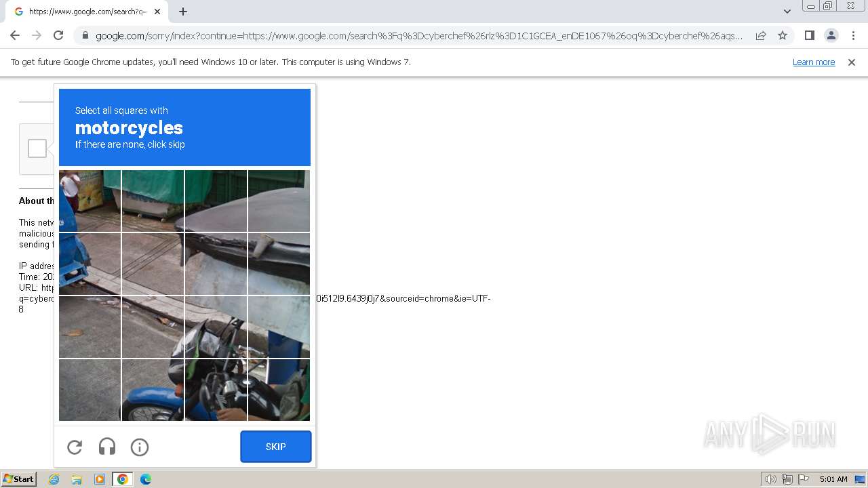Select bottom-right square with motorcycle handlebars
The image size is (868, 488).
(279, 390)
